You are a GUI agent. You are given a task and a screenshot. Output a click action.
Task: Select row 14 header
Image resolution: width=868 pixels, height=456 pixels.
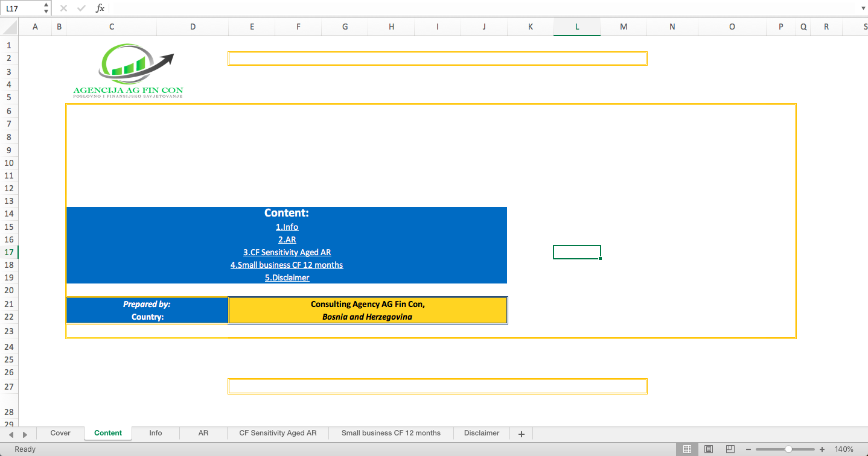coord(9,214)
